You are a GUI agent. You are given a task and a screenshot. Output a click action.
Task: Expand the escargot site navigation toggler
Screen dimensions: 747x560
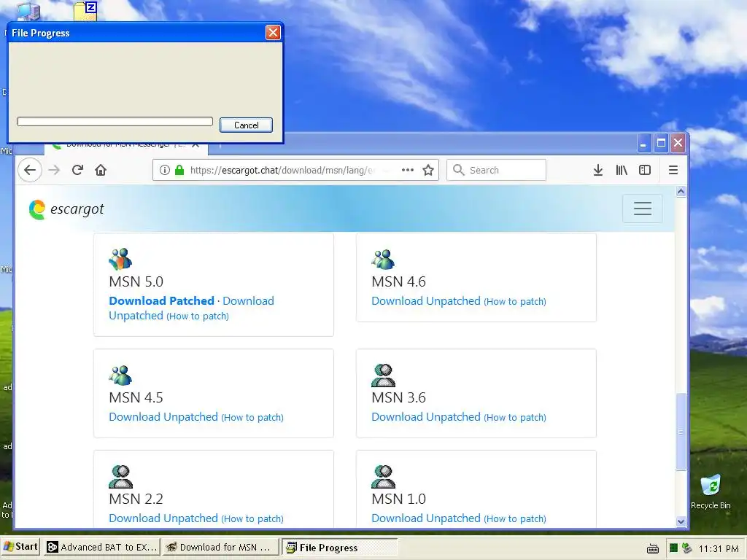pyautogui.click(x=642, y=209)
